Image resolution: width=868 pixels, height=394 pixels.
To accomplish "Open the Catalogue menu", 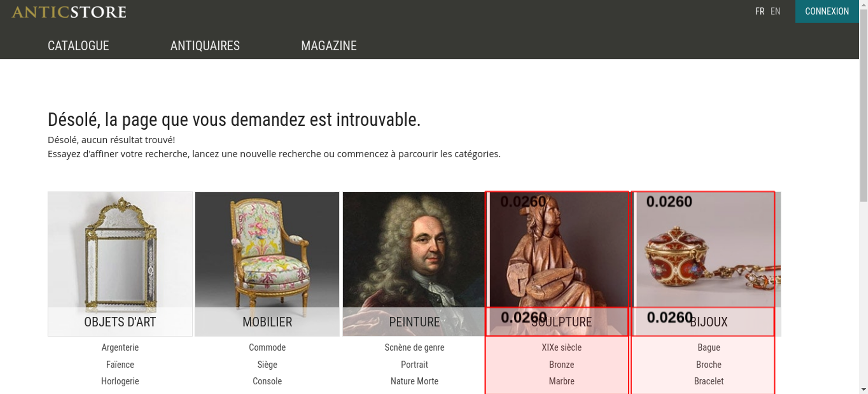I will [x=78, y=46].
